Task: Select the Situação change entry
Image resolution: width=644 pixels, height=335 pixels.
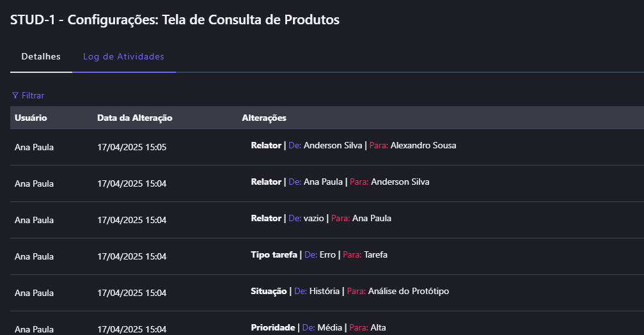Action: coord(349,292)
